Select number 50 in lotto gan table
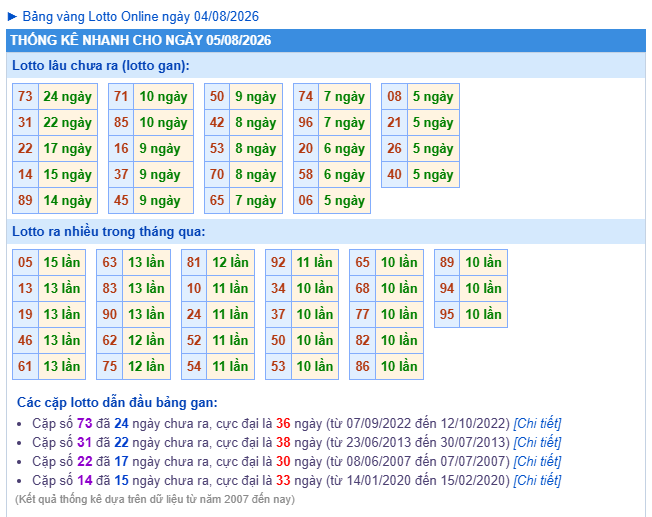652x517 pixels. point(217,96)
